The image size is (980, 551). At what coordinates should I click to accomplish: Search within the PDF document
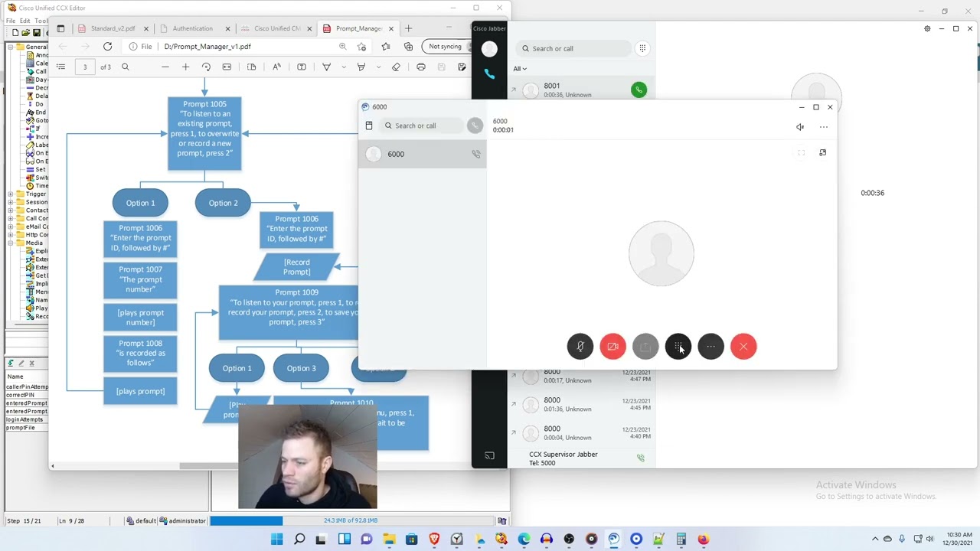point(126,67)
